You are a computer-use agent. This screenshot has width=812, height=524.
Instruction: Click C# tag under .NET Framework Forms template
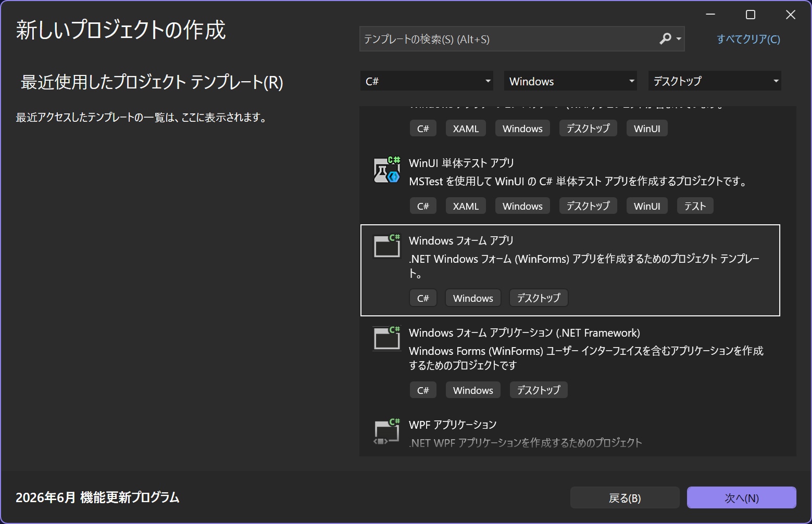423,390
